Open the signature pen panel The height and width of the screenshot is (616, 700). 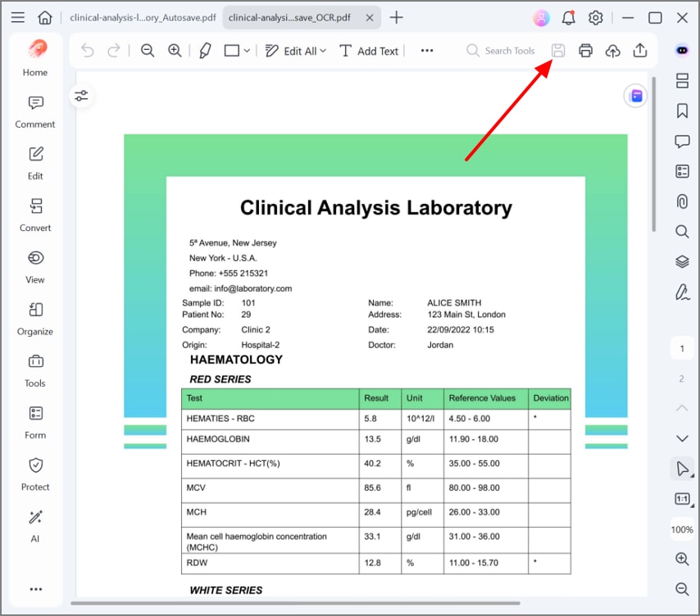(682, 292)
